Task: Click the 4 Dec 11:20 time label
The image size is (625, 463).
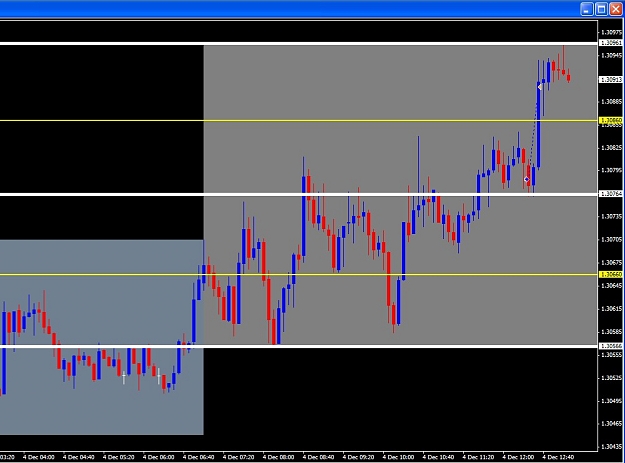Action: (478, 457)
